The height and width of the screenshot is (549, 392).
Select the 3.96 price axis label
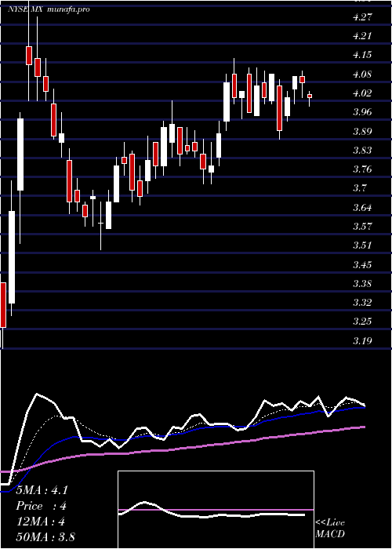coord(362,112)
